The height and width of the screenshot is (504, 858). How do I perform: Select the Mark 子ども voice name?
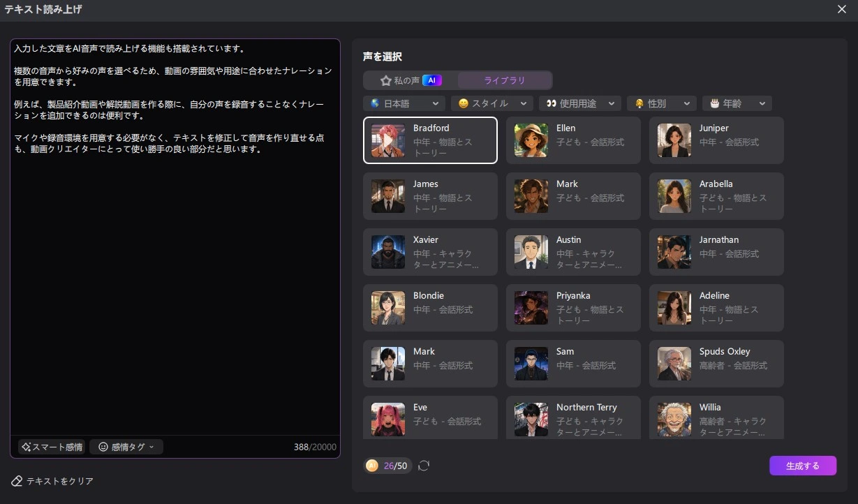[567, 184]
